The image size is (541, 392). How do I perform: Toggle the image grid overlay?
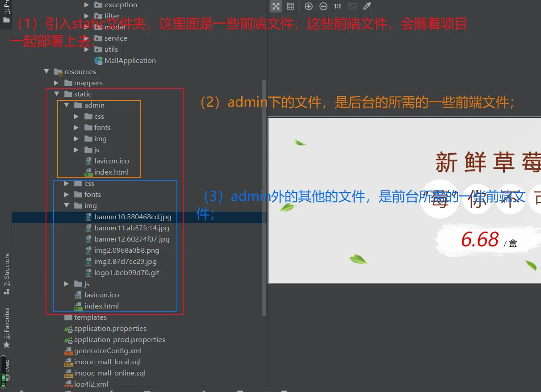(290, 6)
